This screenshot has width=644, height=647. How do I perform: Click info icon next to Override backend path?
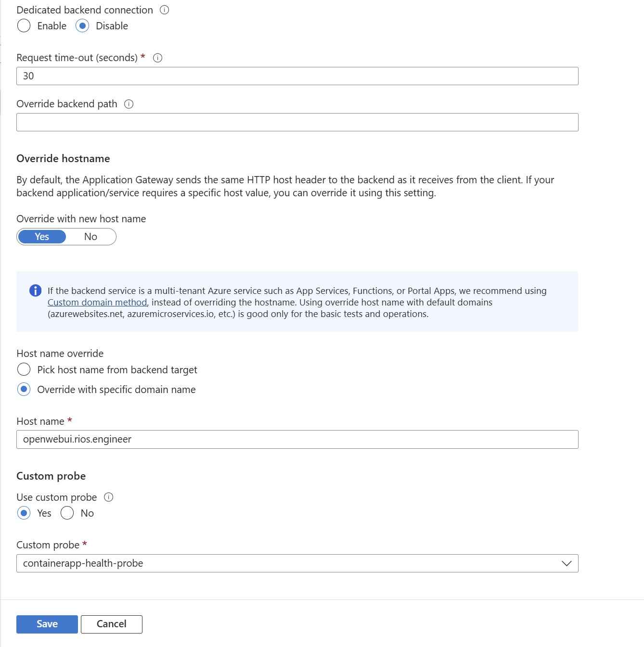[129, 104]
